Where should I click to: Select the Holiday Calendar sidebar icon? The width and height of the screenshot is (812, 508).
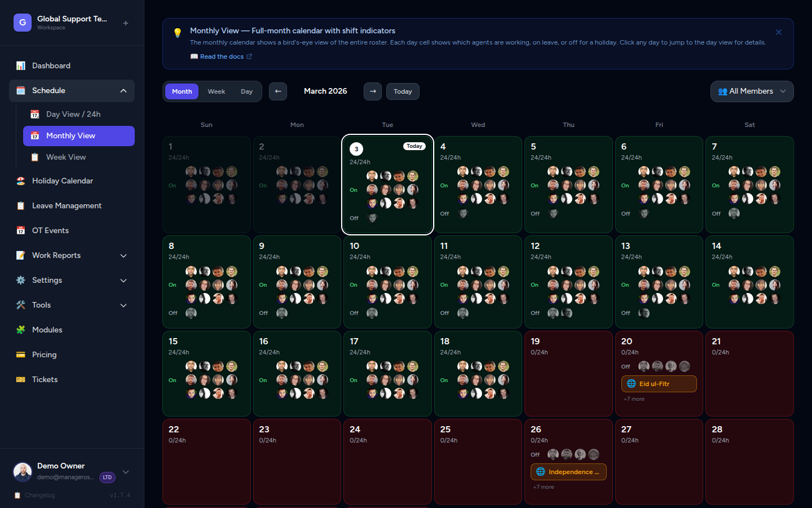click(x=21, y=181)
